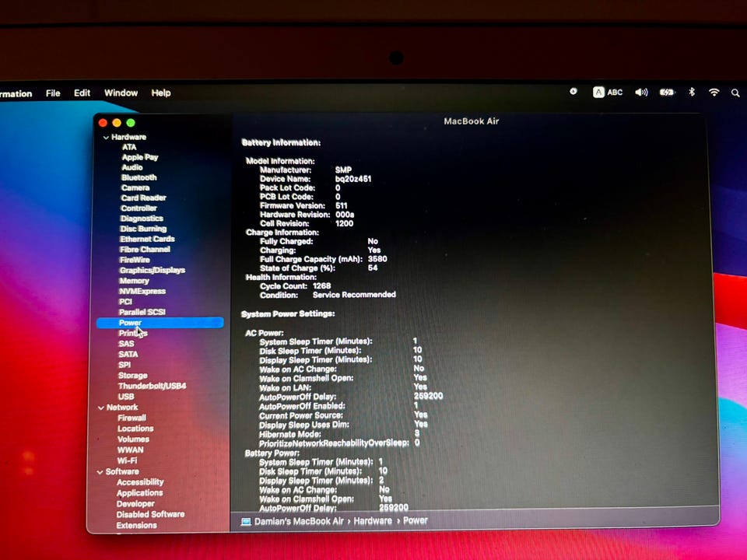This screenshot has width=747, height=560.
Task: Open the ABC input source menu
Action: (x=608, y=93)
